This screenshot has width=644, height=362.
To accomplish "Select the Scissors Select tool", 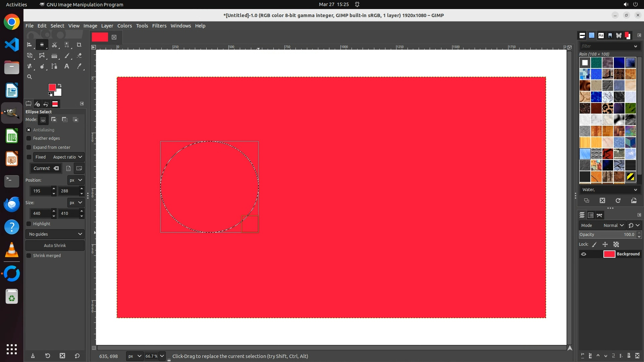I will pos(54,45).
